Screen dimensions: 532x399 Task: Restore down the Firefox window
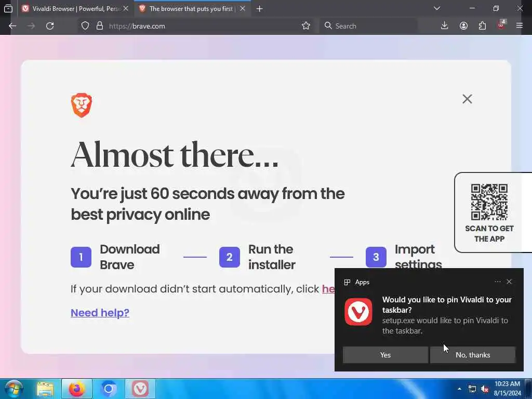496,8
